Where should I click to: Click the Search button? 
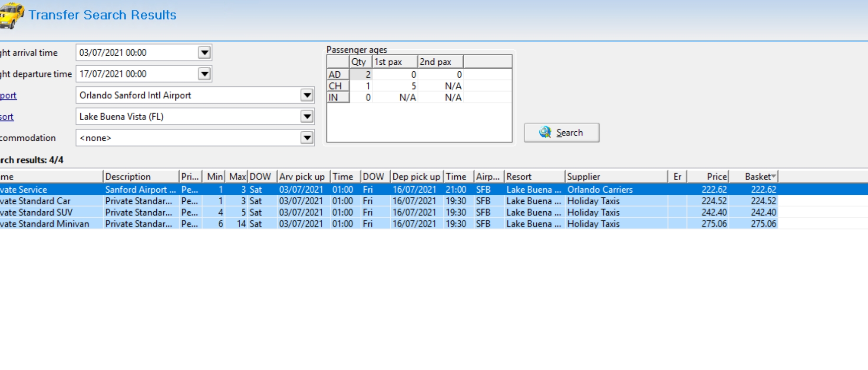[x=561, y=133]
